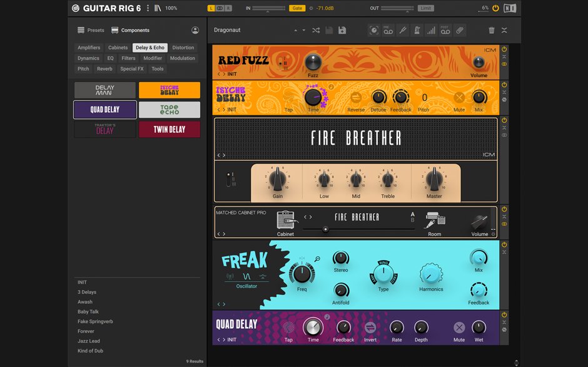Step to previous Psyche Delay INIT preset
Image resolution: width=588 pixels, height=367 pixels.
[x=219, y=110]
